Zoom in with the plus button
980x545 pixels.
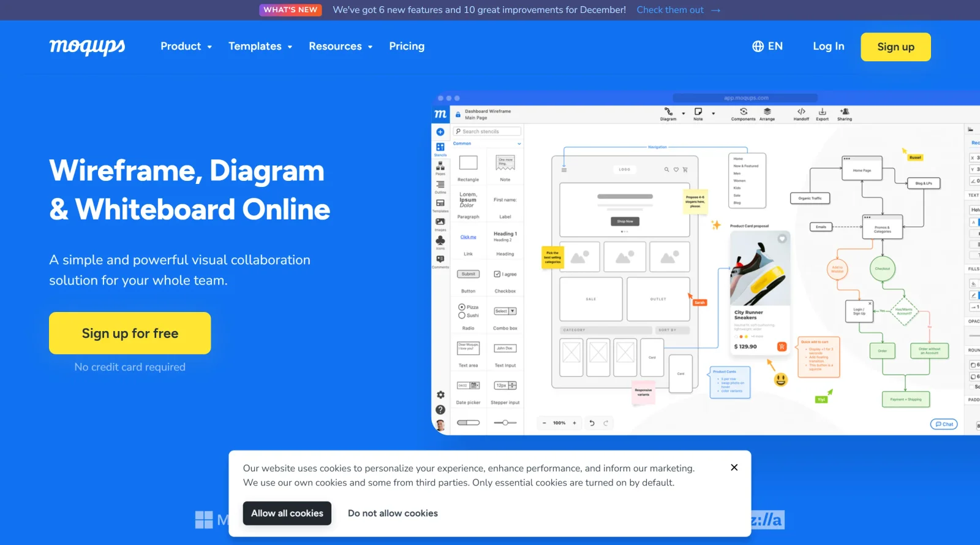(x=575, y=423)
